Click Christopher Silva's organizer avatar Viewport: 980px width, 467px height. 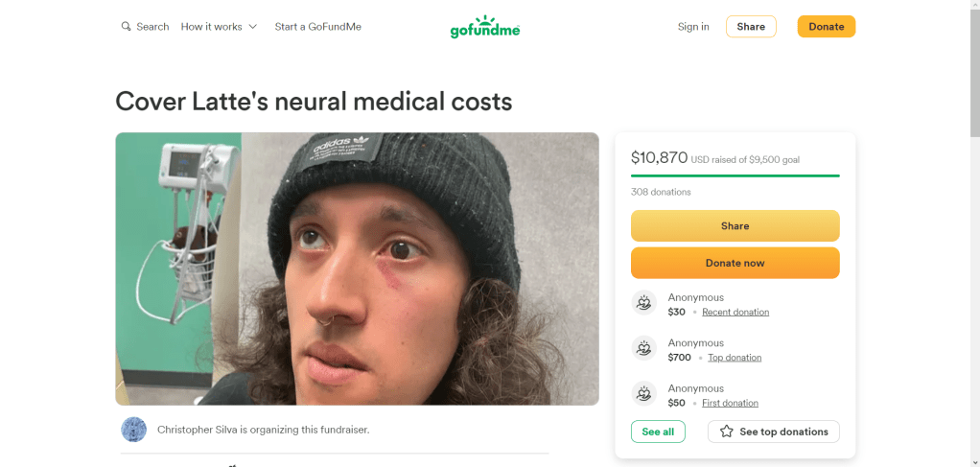pos(134,430)
